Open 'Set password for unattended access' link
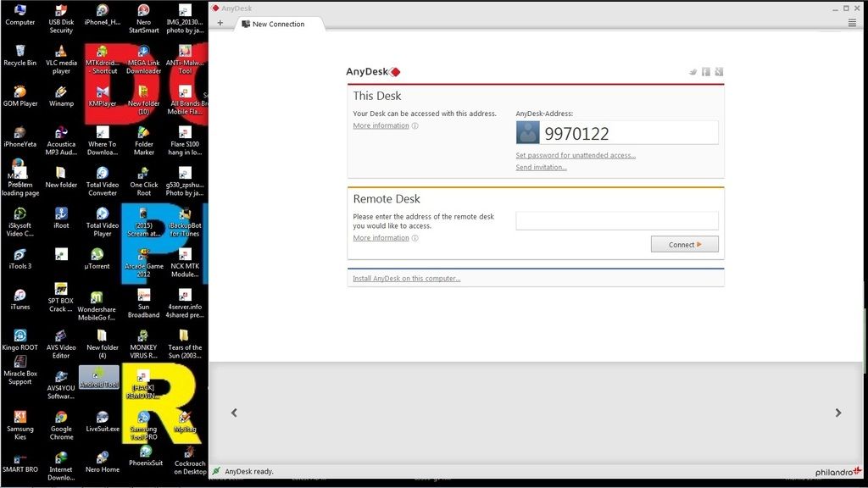 [575, 155]
